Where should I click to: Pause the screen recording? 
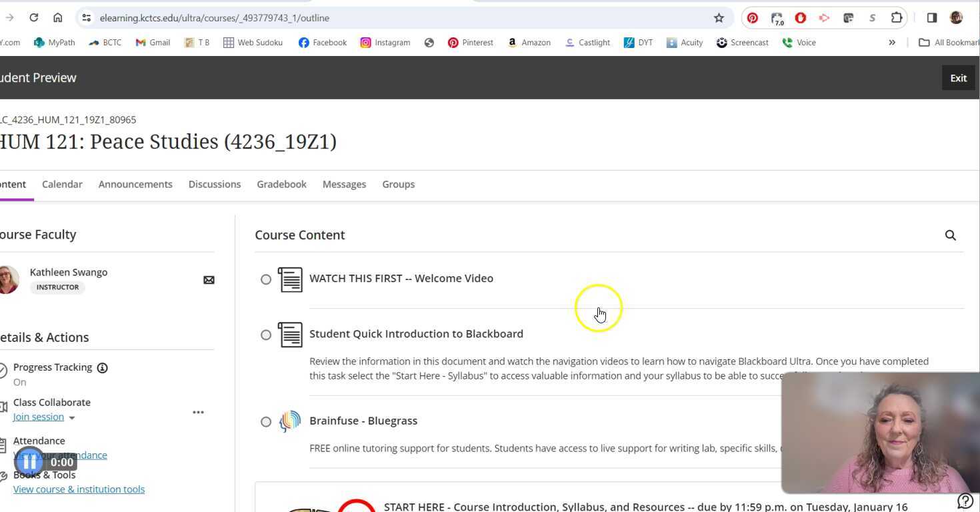[x=29, y=461]
